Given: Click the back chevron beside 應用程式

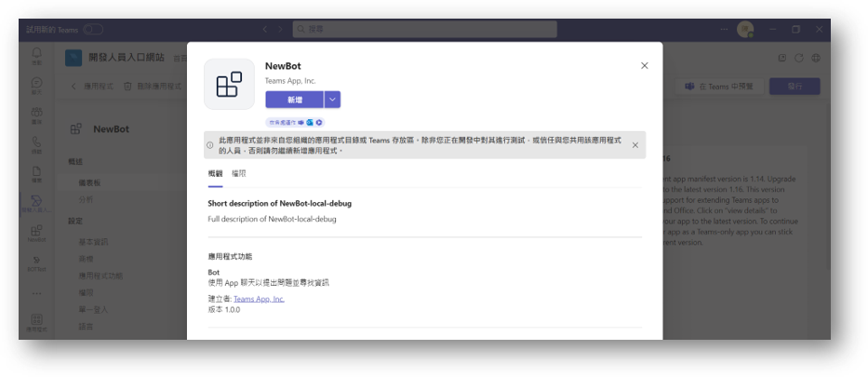Looking at the screenshot, I should click(73, 87).
